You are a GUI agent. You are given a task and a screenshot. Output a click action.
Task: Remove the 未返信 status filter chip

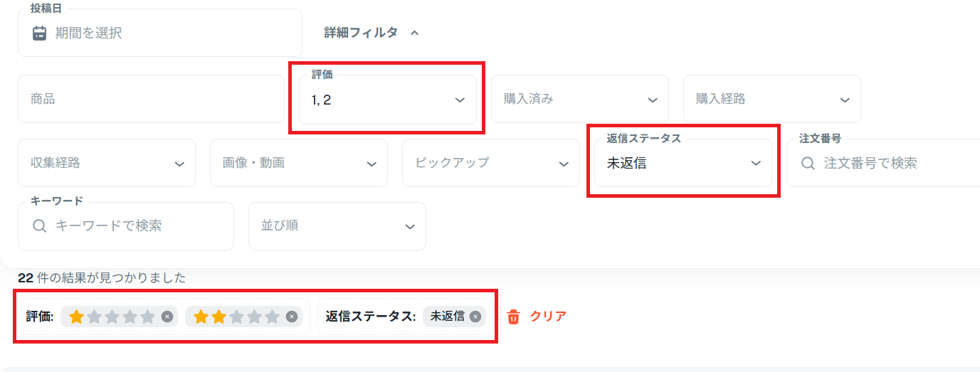475,317
